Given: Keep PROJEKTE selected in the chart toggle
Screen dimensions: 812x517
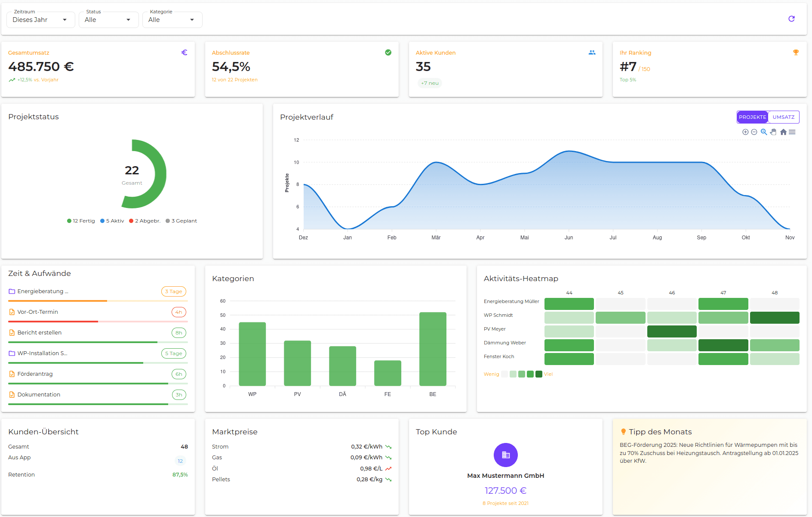Looking at the screenshot, I should (752, 117).
